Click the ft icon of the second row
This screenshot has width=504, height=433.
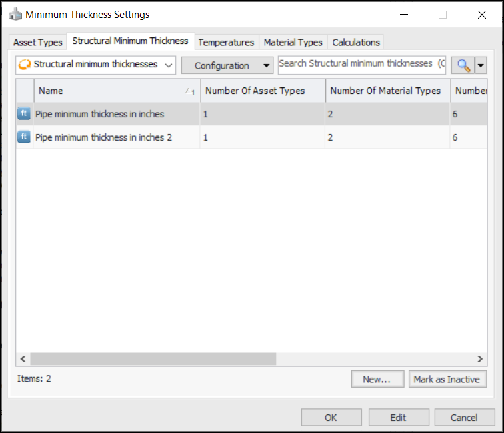point(24,137)
